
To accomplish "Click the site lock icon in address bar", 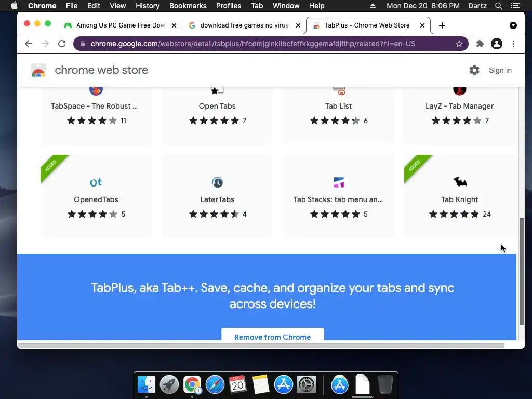I will [x=83, y=44].
